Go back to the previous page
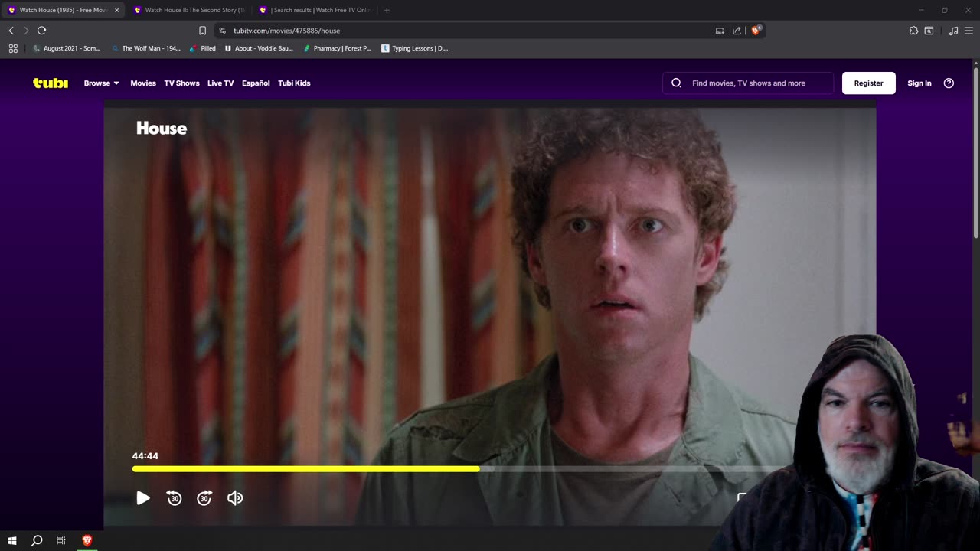Image resolution: width=980 pixels, height=551 pixels. point(11,31)
